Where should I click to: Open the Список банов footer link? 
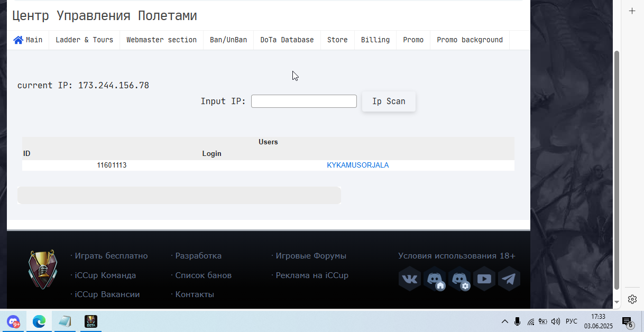(x=204, y=275)
